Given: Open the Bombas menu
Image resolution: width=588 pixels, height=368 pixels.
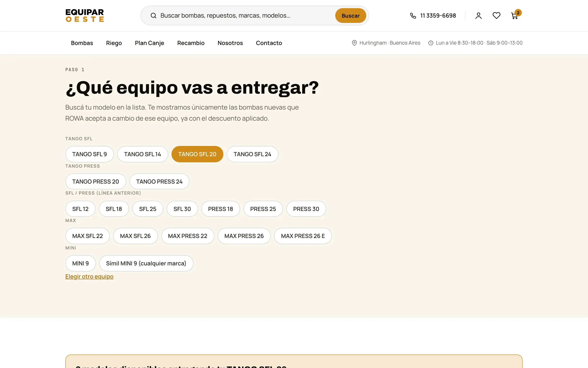Looking at the screenshot, I should [x=82, y=43].
